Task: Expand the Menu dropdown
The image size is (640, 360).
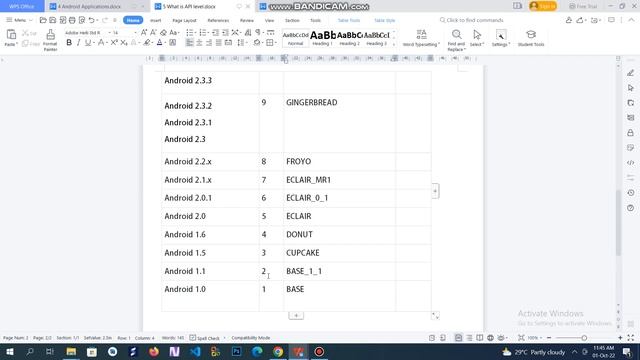Action: click(19, 20)
